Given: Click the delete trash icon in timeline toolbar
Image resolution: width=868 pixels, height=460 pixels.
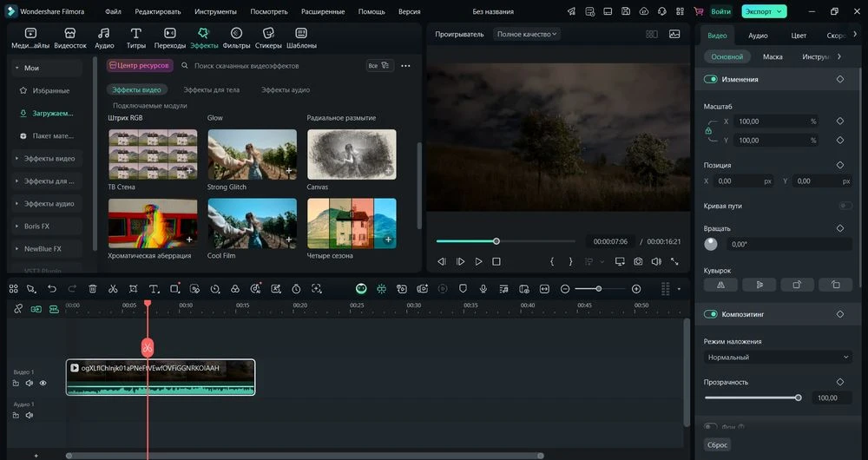Looking at the screenshot, I should click(92, 288).
